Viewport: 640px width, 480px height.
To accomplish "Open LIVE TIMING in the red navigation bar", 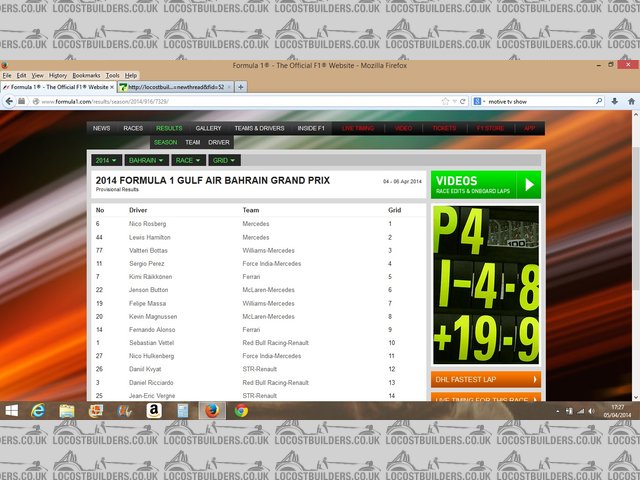I will pyautogui.click(x=358, y=128).
